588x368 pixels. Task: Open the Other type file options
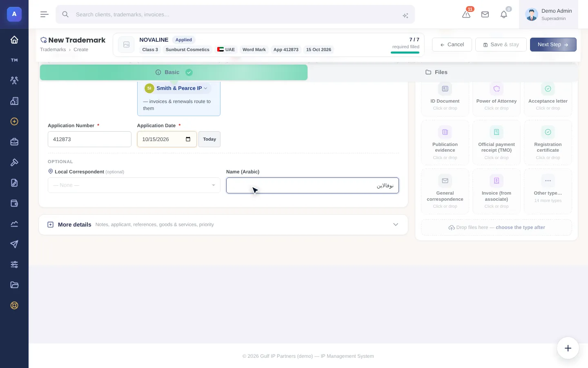[x=548, y=191]
